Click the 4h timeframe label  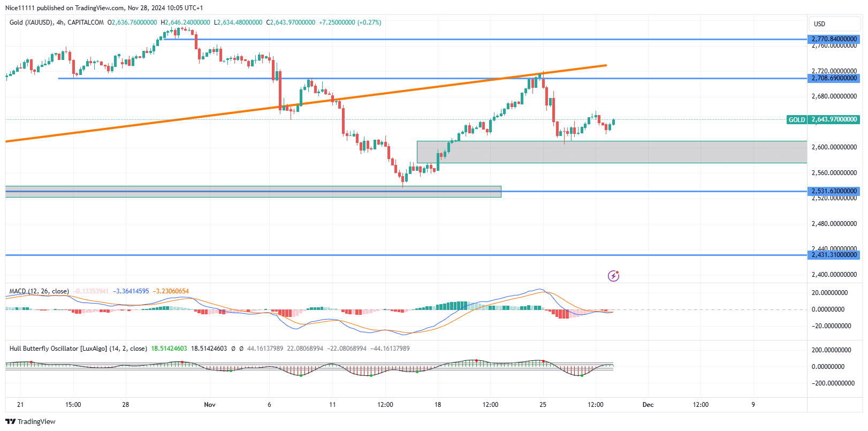tap(60, 22)
